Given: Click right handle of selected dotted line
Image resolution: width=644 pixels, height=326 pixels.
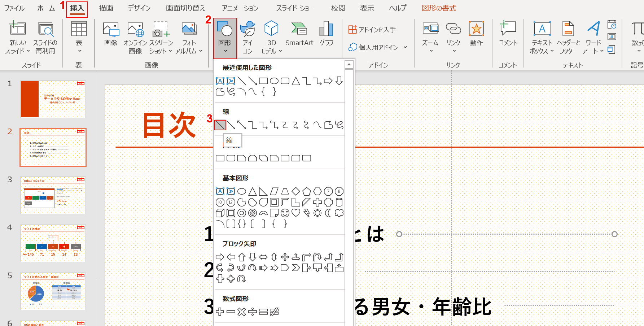Looking at the screenshot, I should [x=614, y=234].
